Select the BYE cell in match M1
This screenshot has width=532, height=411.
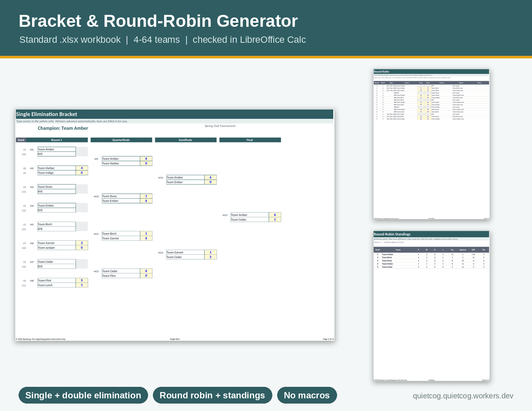tap(57, 154)
